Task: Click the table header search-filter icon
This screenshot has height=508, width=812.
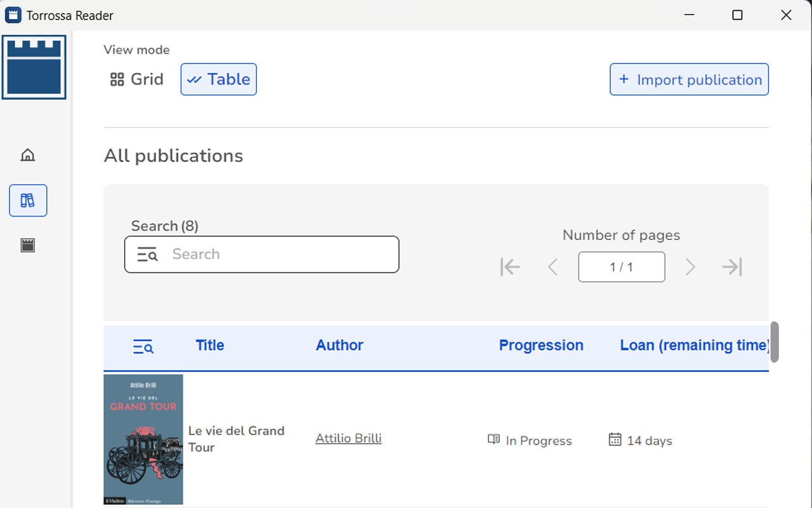Action: click(x=143, y=346)
